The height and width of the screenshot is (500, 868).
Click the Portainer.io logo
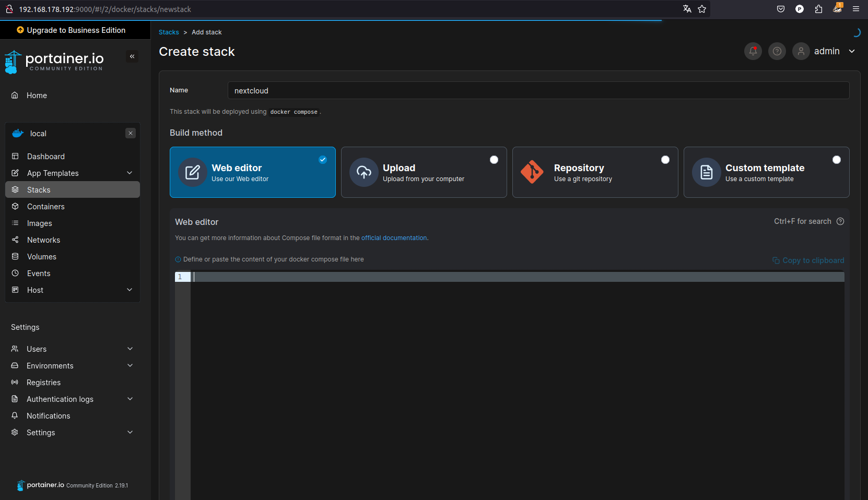click(x=54, y=62)
